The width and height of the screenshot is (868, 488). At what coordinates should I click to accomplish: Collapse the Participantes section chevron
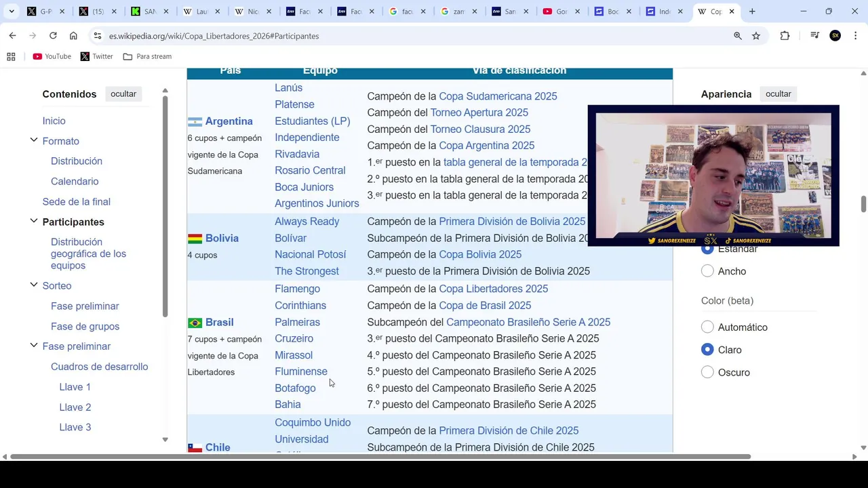33,221
